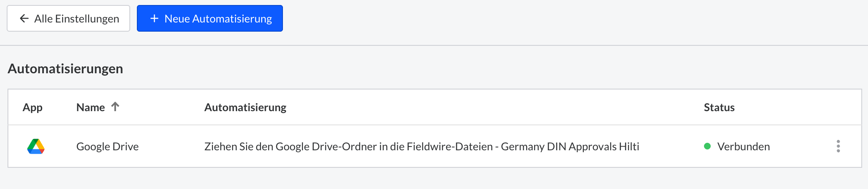Open the three-dot menu for Google Drive row

[838, 146]
